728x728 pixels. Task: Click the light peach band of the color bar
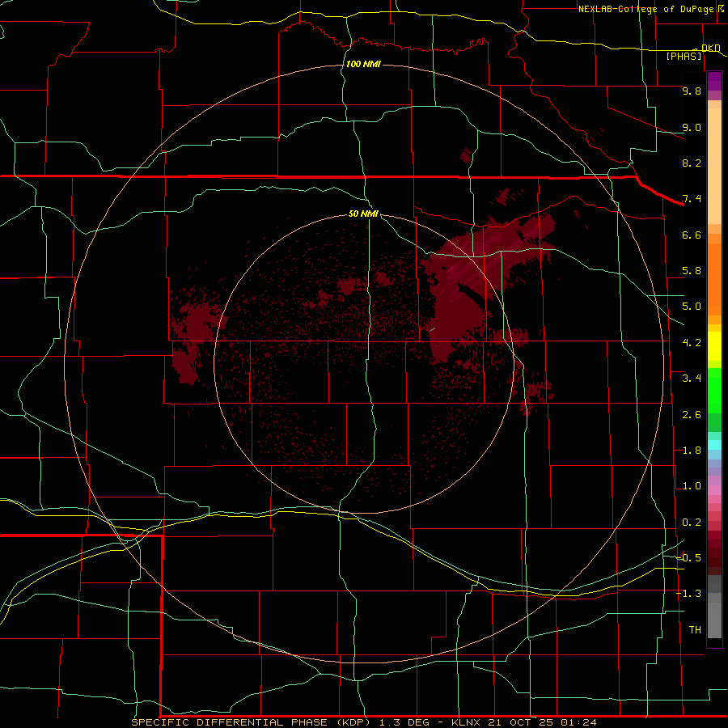714,166
